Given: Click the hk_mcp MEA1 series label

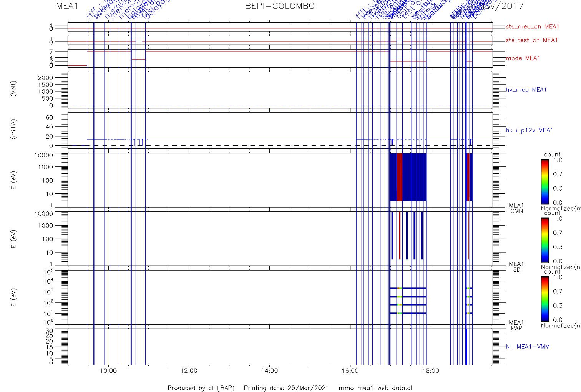Looking at the screenshot, I should [x=526, y=90].
